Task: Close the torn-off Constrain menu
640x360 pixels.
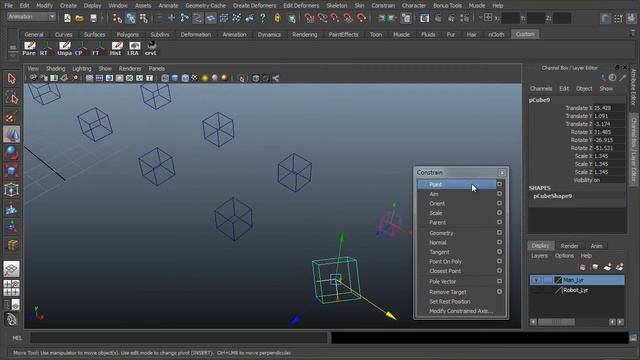Action: (502, 173)
